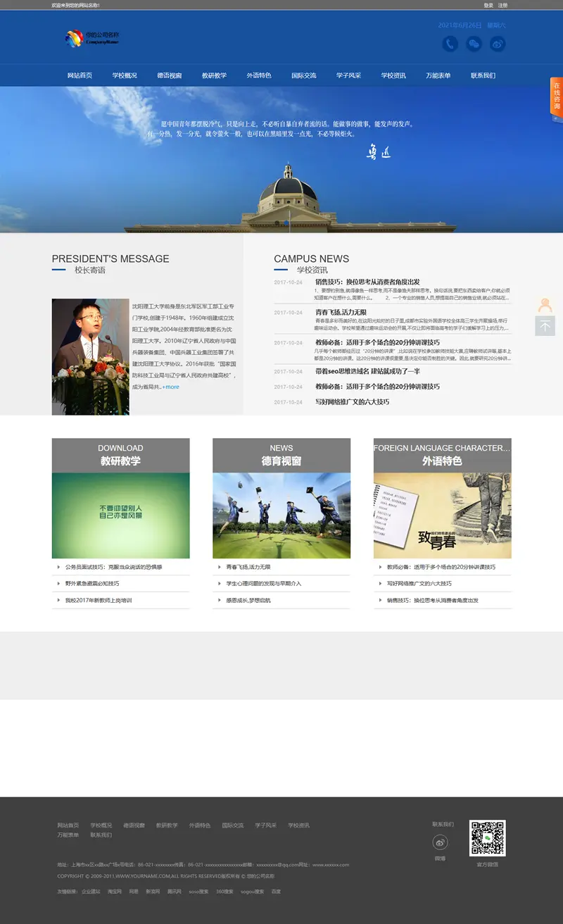
Task: Click the Weibo icon in the header
Action: coord(498,44)
